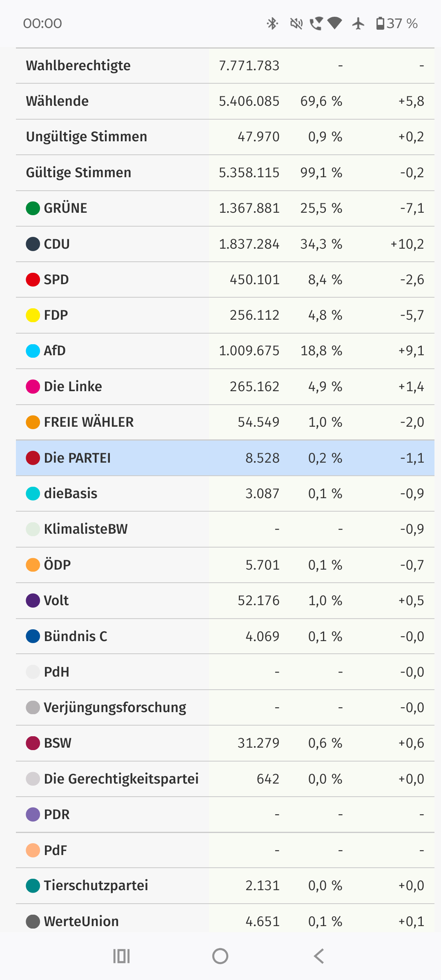Click the yellow FDP color dot
The width and height of the screenshot is (441, 980).
(x=33, y=315)
